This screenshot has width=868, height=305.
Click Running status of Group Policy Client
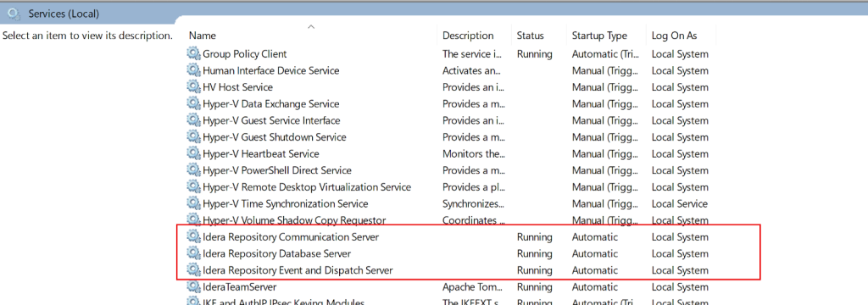(535, 54)
